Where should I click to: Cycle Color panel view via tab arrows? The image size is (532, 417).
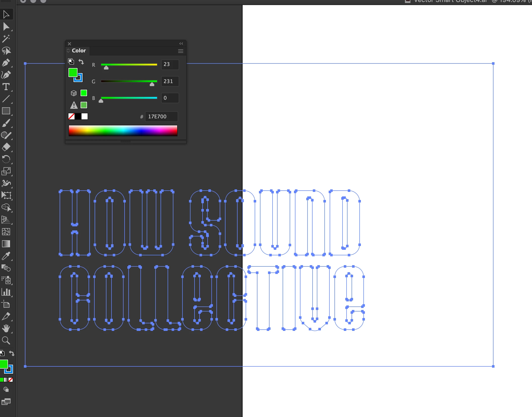68,51
